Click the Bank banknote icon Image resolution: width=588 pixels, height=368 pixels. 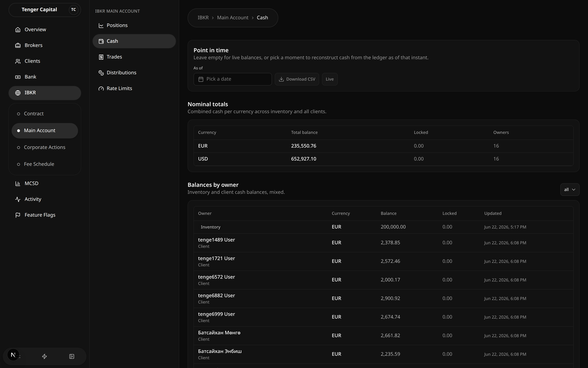point(18,77)
